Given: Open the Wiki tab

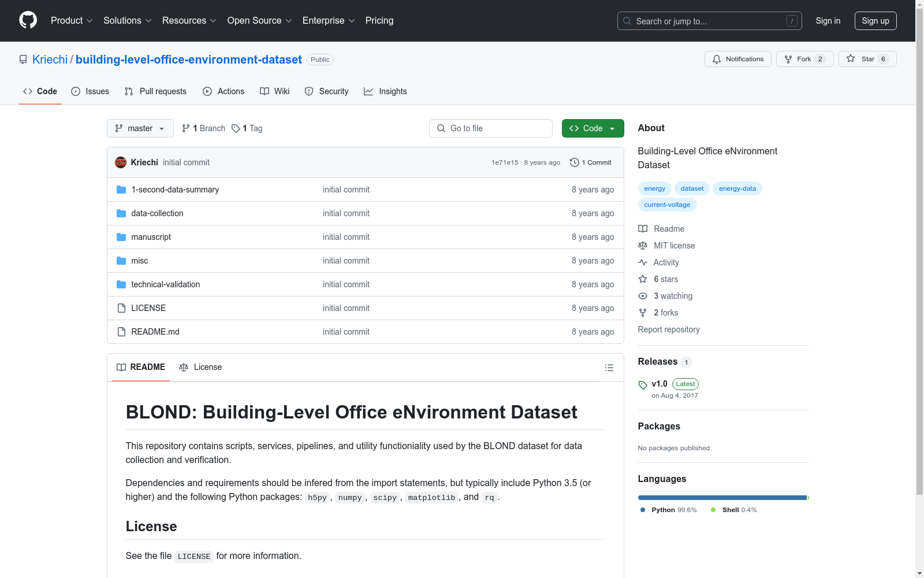Looking at the screenshot, I should 275,91.
